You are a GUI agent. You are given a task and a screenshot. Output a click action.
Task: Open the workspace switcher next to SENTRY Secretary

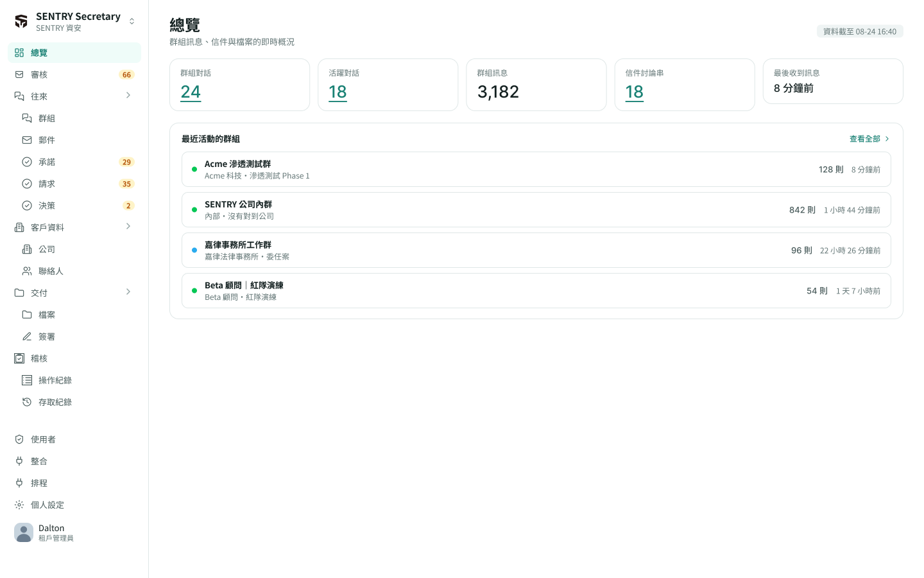pyautogui.click(x=132, y=21)
